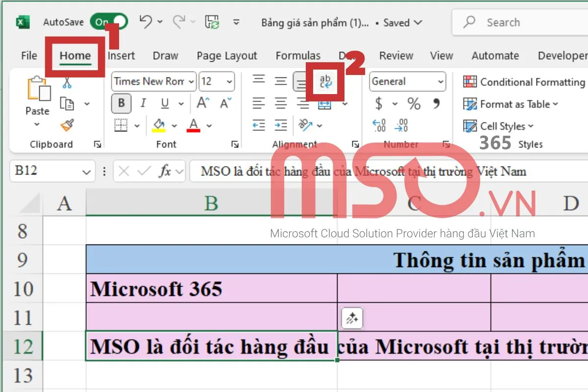Click Conditional Formatting button
The width and height of the screenshot is (588, 392).
[524, 82]
